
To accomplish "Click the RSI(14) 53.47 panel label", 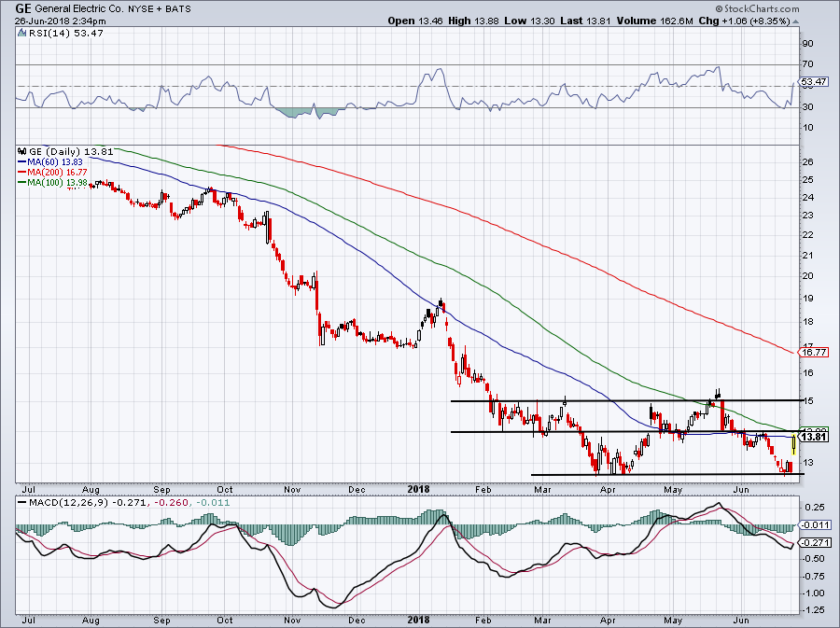I will coord(66,34).
